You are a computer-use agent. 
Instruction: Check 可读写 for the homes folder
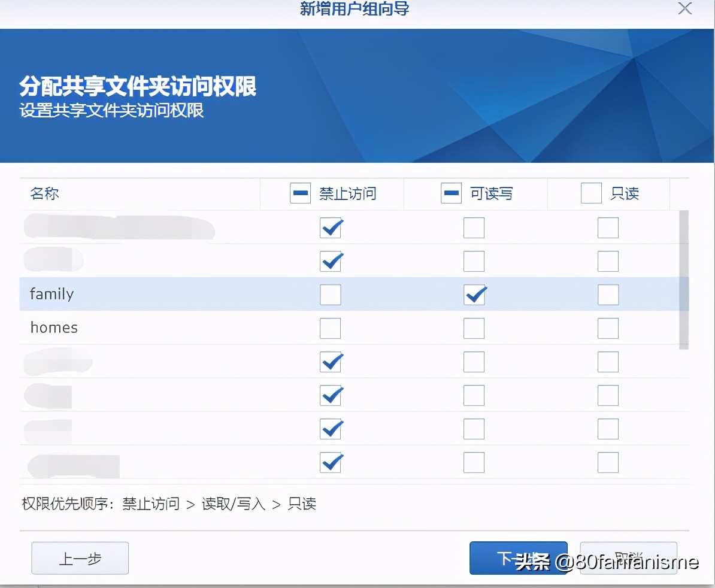[474, 328]
